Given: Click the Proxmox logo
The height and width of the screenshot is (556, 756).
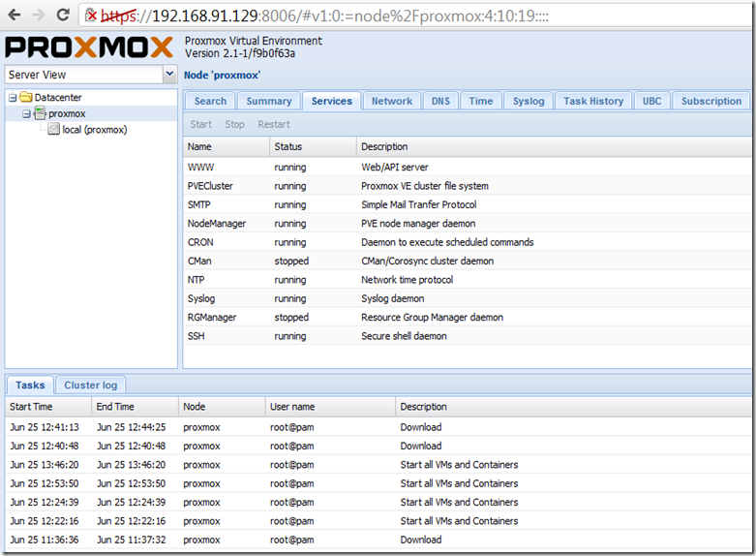Looking at the screenshot, I should pos(89,47).
